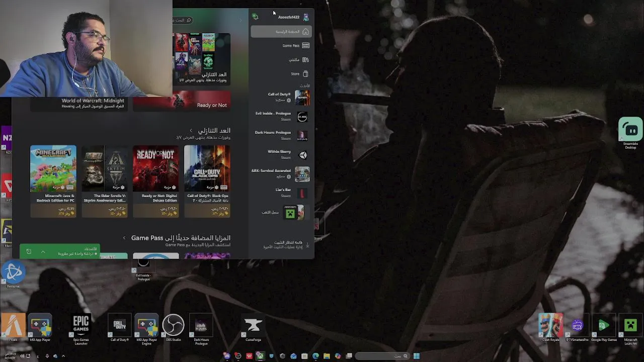The height and width of the screenshot is (362, 644).
Task: Open the installation queue at sidebar bottom
Action: tap(281, 245)
